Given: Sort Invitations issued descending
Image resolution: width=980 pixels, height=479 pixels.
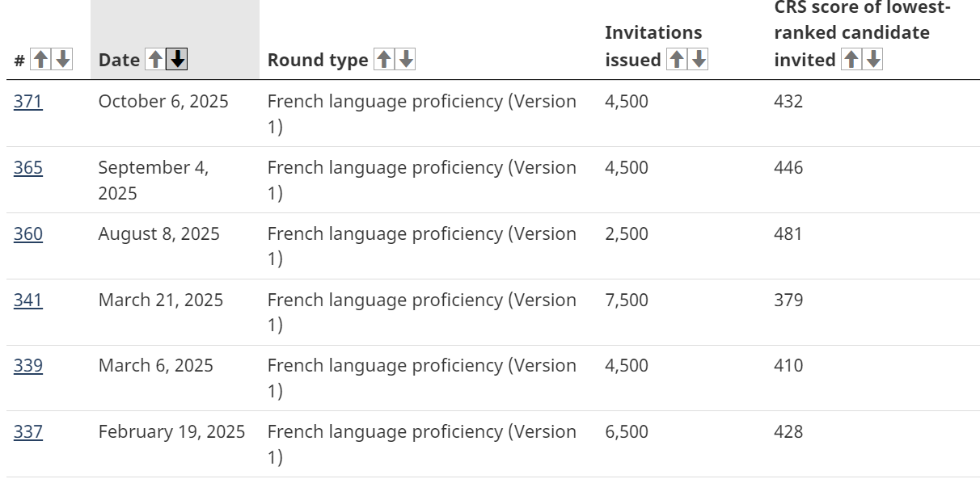Looking at the screenshot, I should click(699, 59).
